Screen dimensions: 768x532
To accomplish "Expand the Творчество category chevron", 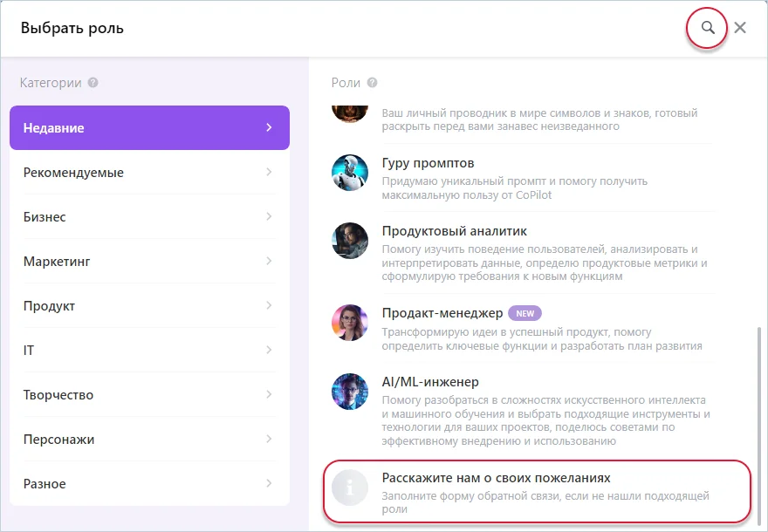I will (x=269, y=395).
